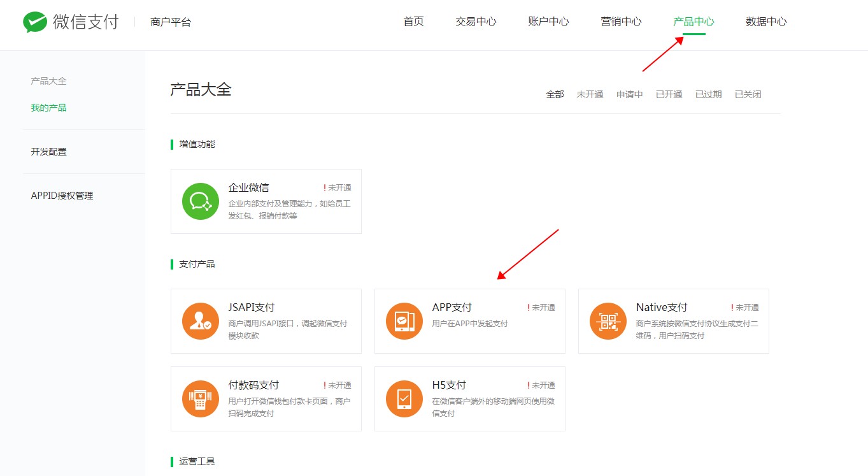Go to 交易中心 in the top navigation
Viewport: 868px width, 476px height.
pyautogui.click(x=476, y=22)
